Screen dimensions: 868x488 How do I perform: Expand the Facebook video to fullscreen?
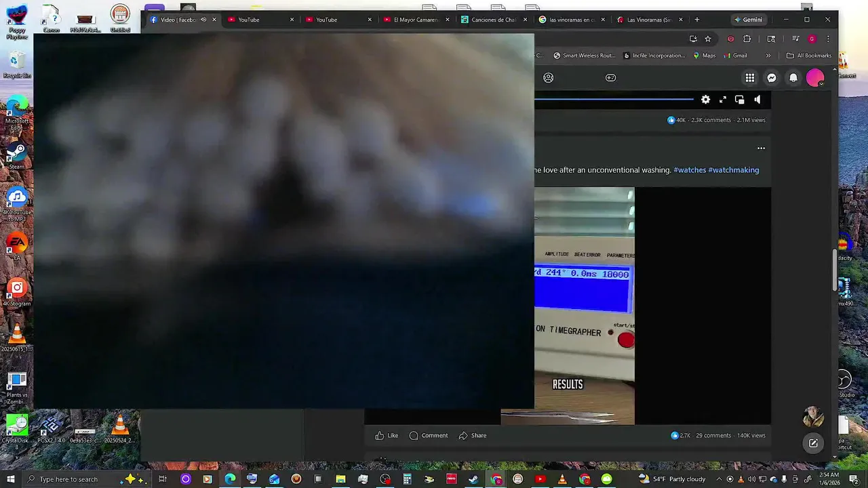(723, 100)
